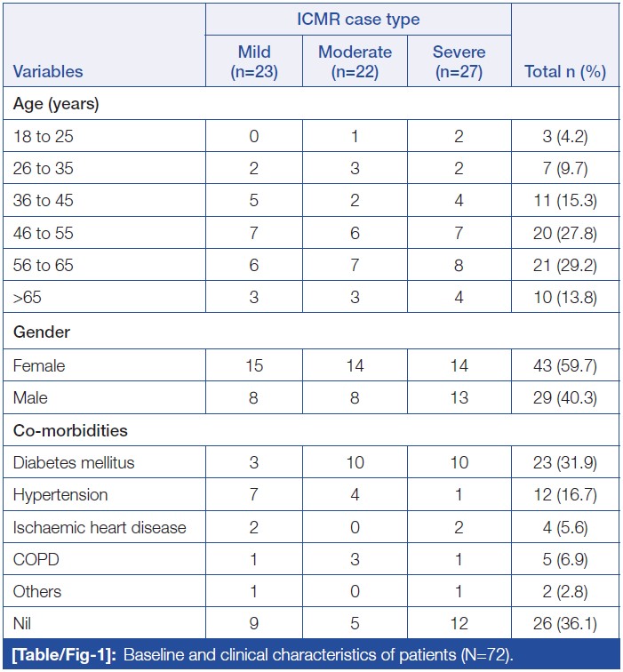Select the Ischaemic heart disease row label

click(100, 527)
